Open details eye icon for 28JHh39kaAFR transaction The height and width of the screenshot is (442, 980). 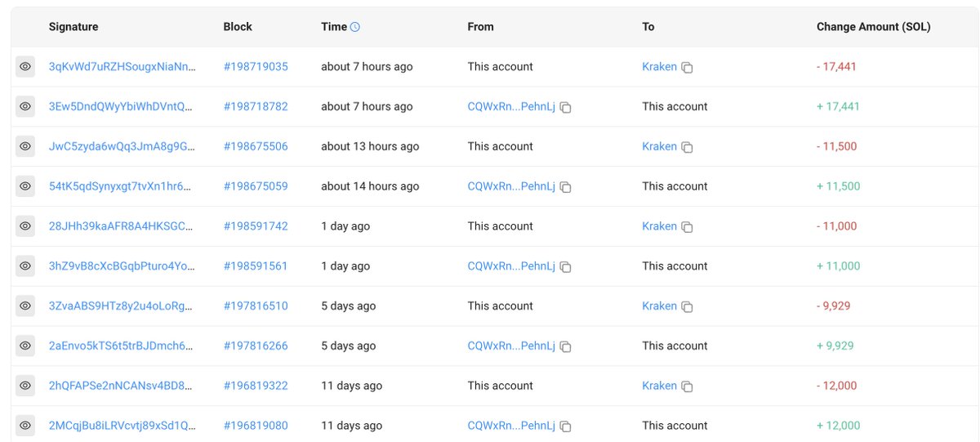pyautogui.click(x=25, y=226)
